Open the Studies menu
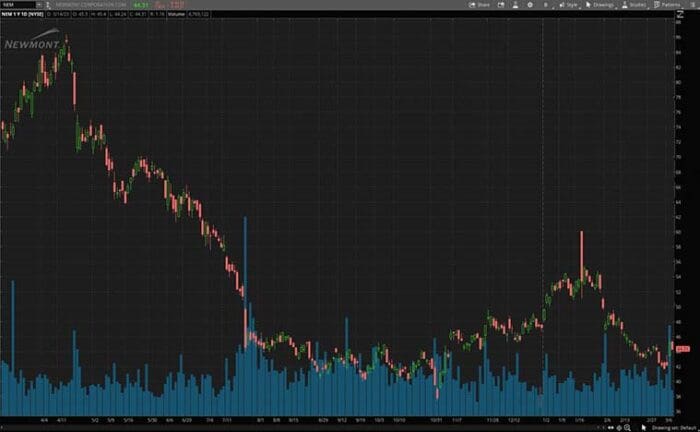 coord(634,5)
